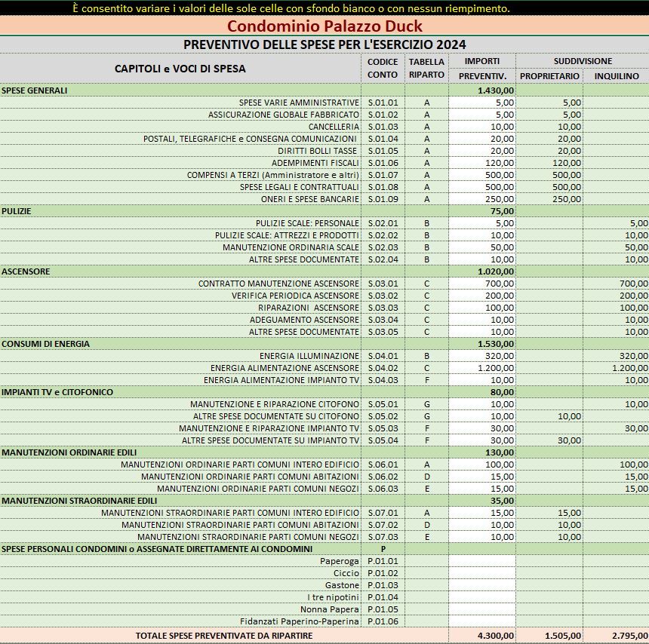Click the MANUTENZIONE ORDINARIA SCALE inquilino value
Viewport: 649px width, 644px height.
tap(617, 247)
